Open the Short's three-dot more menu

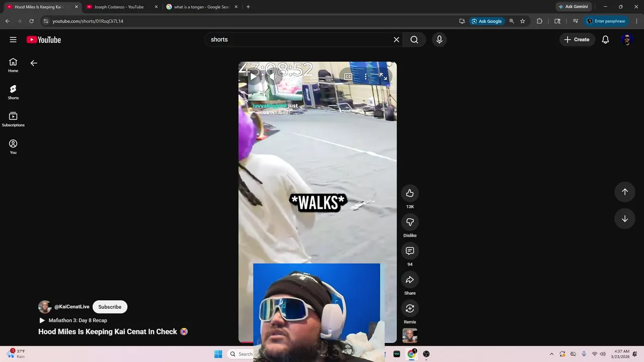366,76
